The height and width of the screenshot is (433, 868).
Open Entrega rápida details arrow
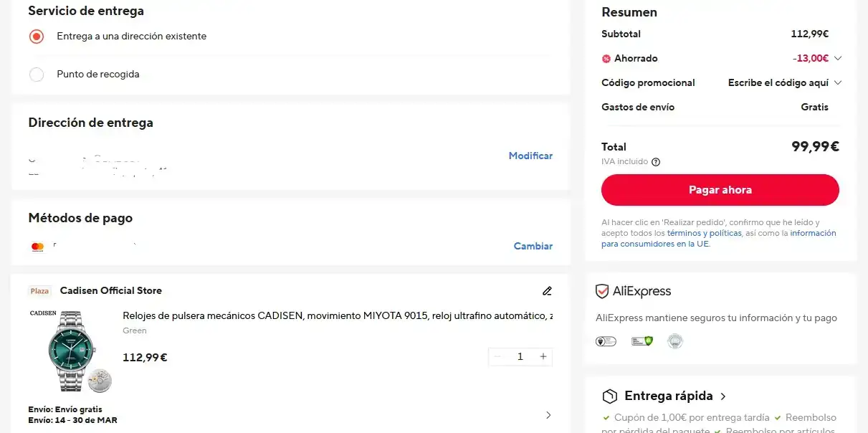point(723,396)
